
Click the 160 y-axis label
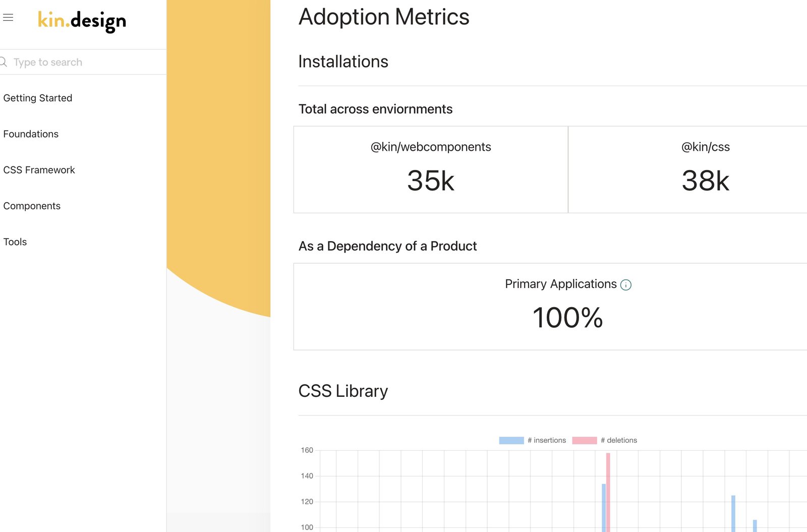tap(307, 450)
